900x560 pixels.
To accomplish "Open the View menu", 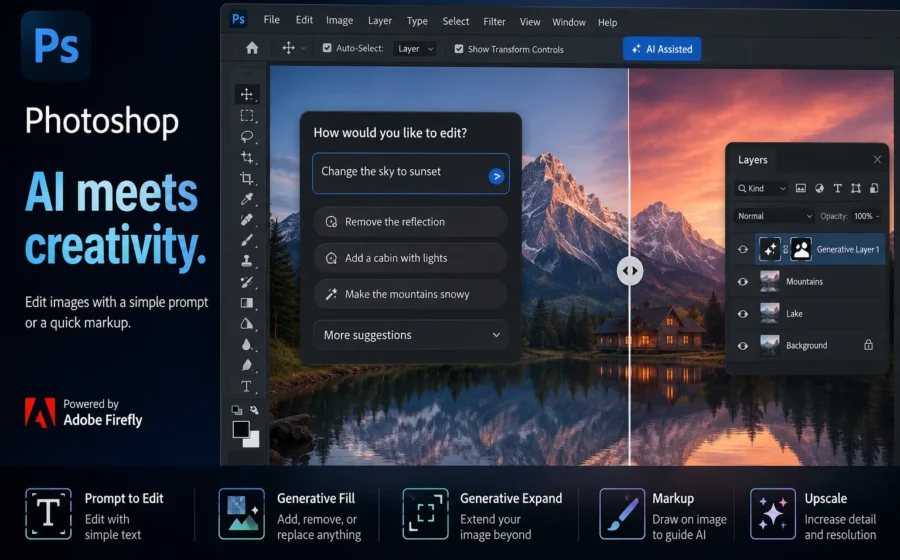I will pos(530,22).
